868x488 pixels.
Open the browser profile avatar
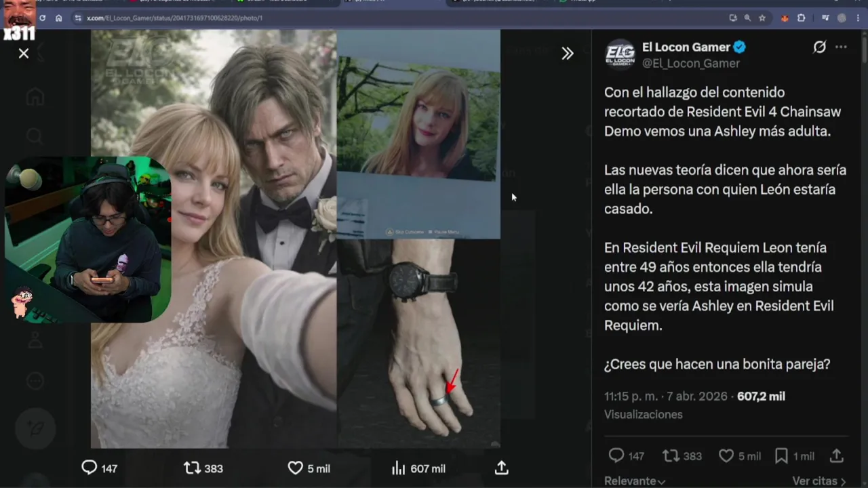click(842, 18)
